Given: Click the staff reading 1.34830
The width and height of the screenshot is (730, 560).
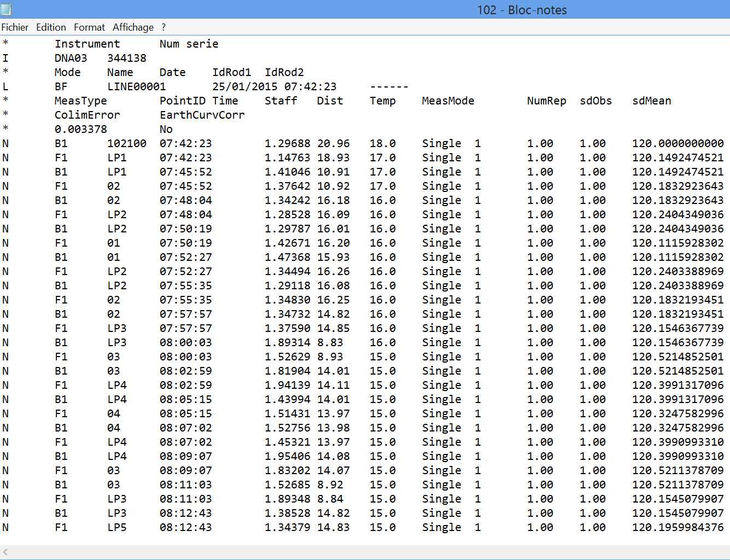Looking at the screenshot, I should pyautogui.click(x=288, y=300).
